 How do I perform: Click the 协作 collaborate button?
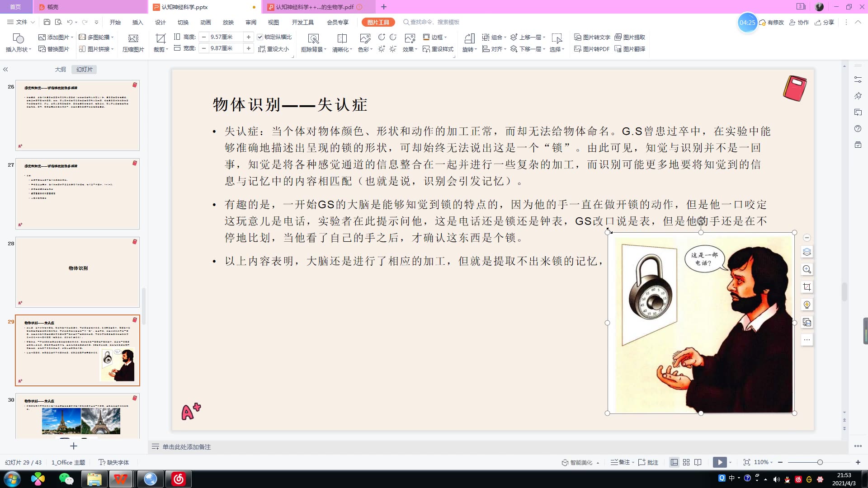[x=799, y=22]
